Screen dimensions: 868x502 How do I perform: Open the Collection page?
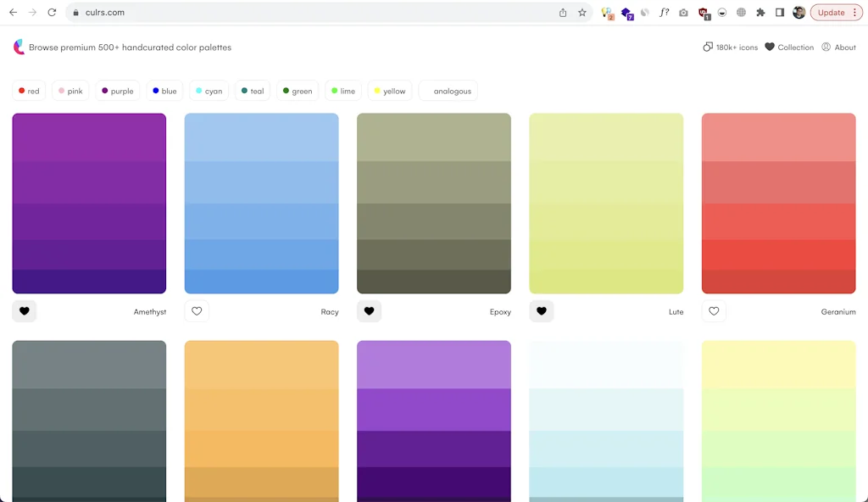789,47
